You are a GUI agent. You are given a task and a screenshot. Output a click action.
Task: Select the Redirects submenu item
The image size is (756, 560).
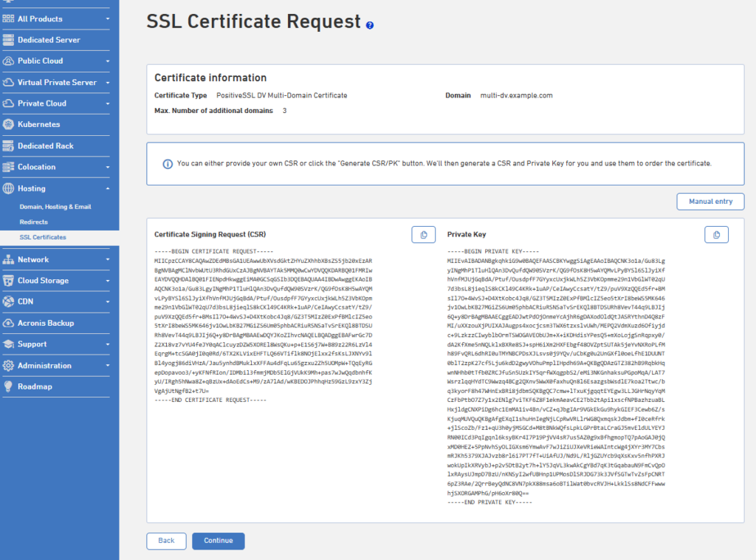(34, 222)
